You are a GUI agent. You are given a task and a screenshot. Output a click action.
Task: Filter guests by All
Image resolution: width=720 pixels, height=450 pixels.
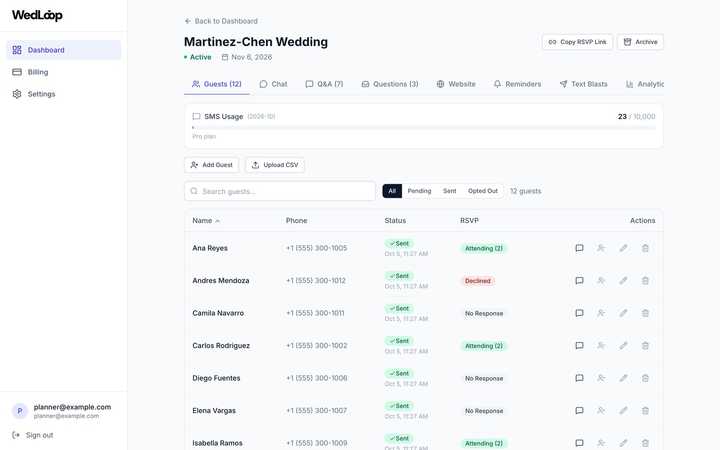392,191
